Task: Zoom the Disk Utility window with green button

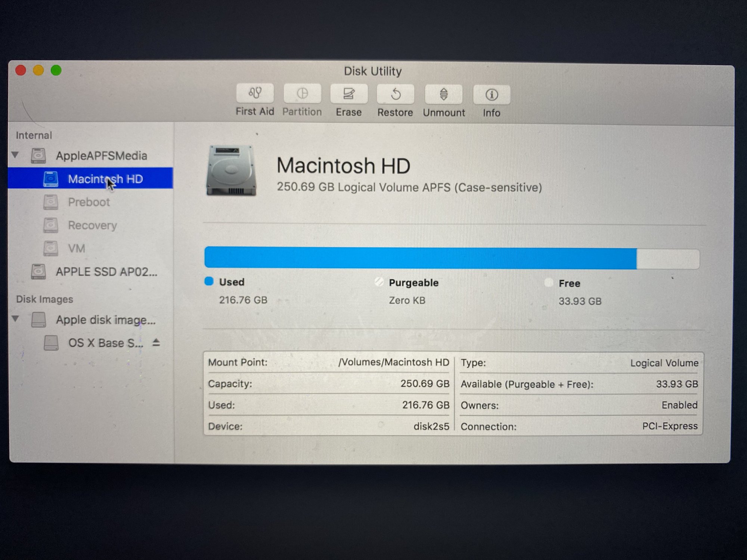Action: 56,70
